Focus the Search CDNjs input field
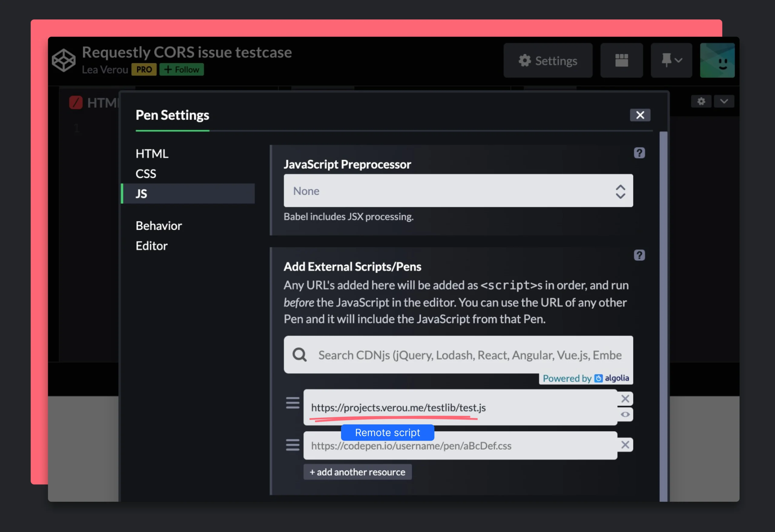Screen dimensions: 775x532 point(458,355)
